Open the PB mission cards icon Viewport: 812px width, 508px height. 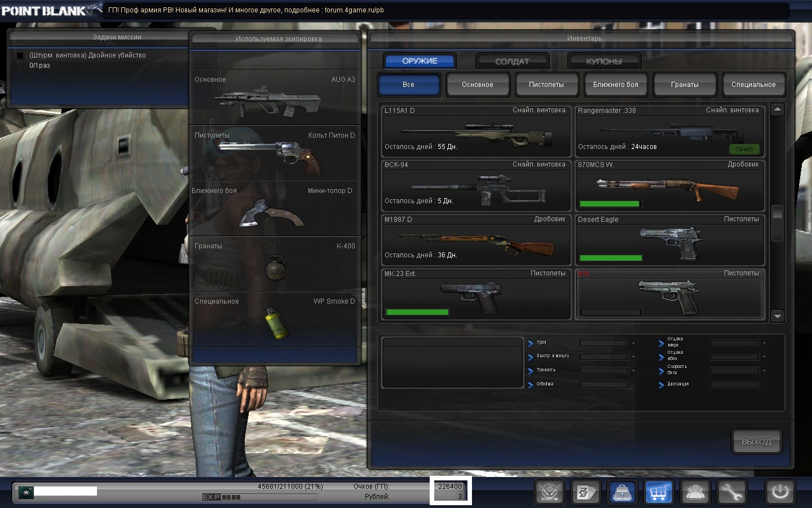click(585, 492)
